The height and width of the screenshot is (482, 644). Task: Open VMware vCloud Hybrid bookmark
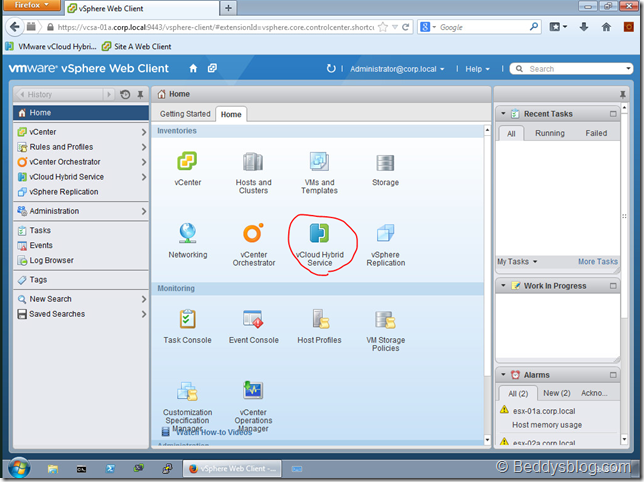(51, 46)
